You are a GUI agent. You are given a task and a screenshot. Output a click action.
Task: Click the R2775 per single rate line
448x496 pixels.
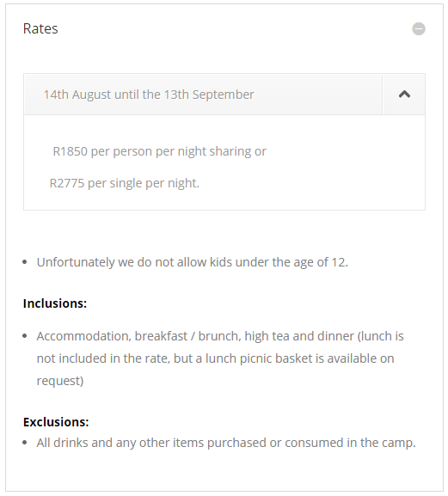pyautogui.click(x=125, y=183)
